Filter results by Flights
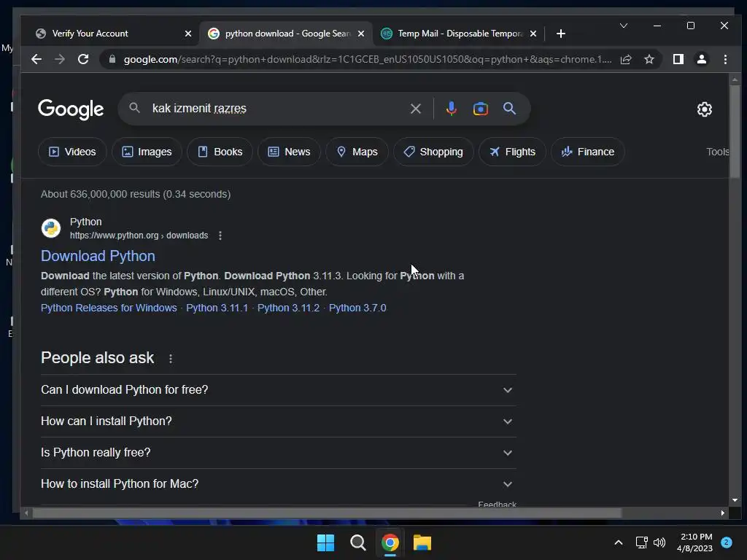This screenshot has width=747, height=560. (512, 152)
